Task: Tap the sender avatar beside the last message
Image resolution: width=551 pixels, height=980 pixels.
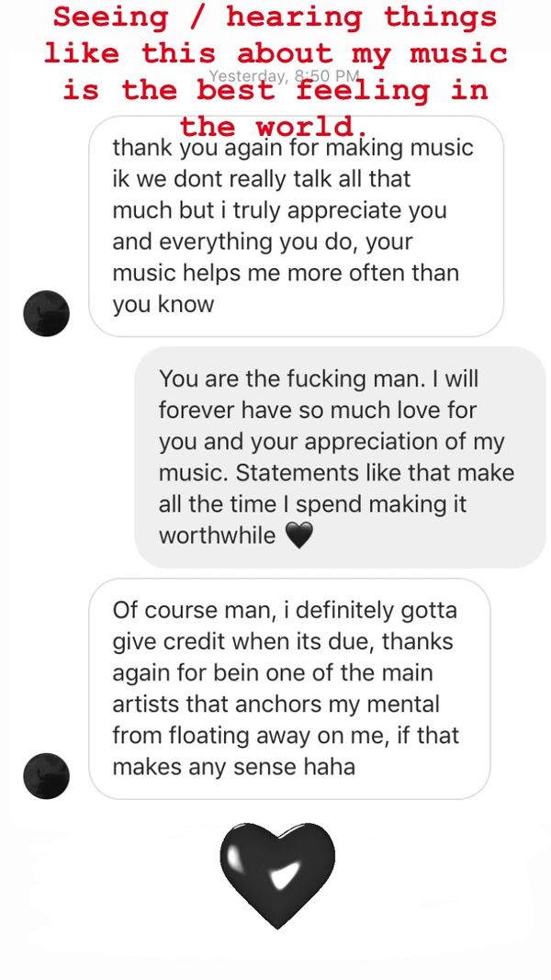Action: click(46, 775)
